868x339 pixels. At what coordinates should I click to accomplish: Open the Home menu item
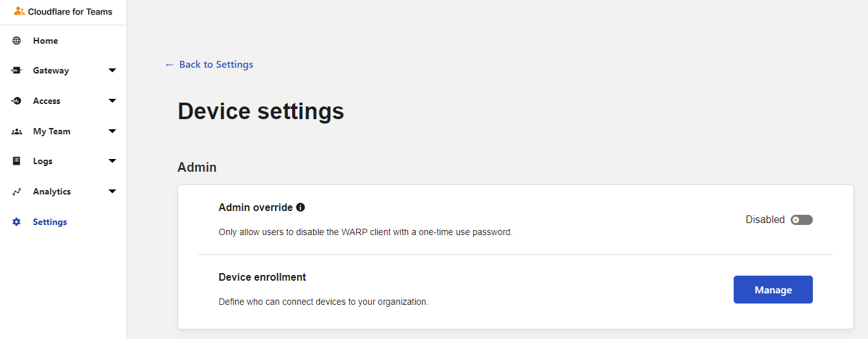(x=63, y=41)
